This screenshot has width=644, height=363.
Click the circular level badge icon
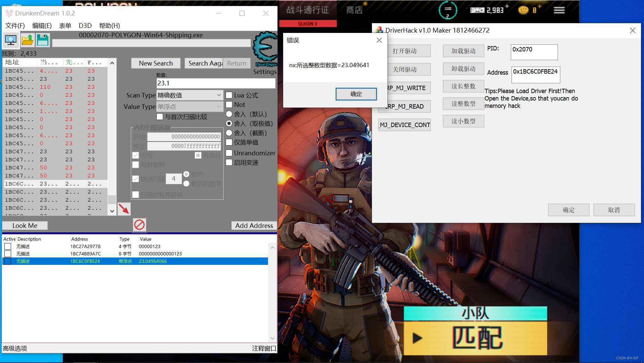(x=448, y=10)
